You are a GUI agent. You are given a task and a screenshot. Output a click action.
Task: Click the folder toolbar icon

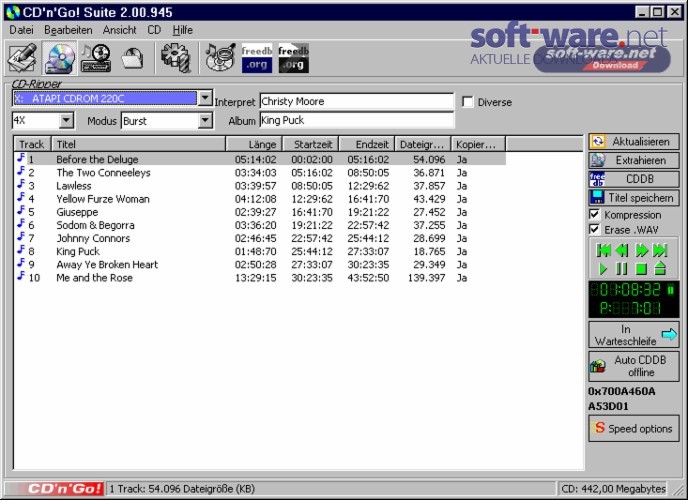click(x=132, y=57)
